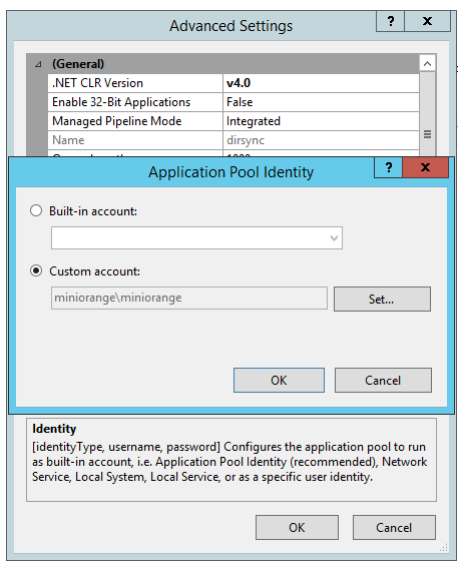
Task: Confirm with OK in Application Pool Identity
Action: pos(279,380)
